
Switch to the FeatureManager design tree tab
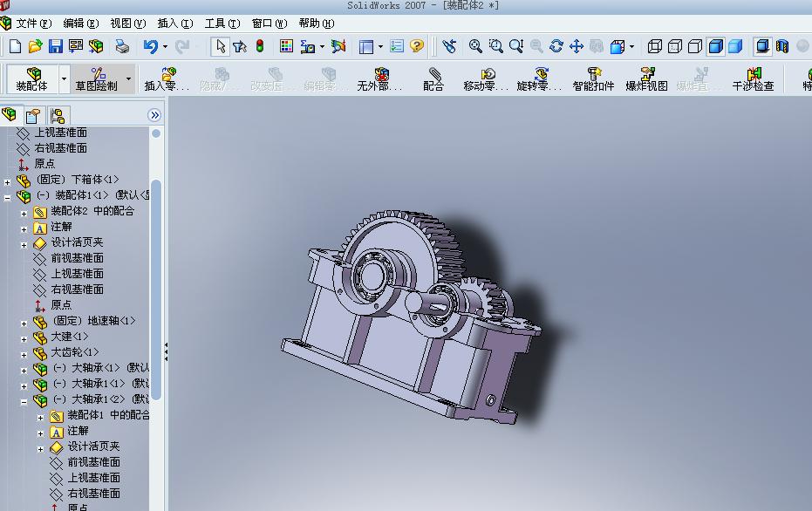(10, 114)
